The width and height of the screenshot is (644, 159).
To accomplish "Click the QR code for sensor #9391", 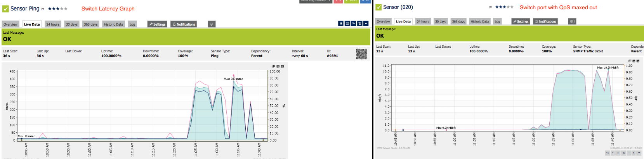I will coord(361,54).
